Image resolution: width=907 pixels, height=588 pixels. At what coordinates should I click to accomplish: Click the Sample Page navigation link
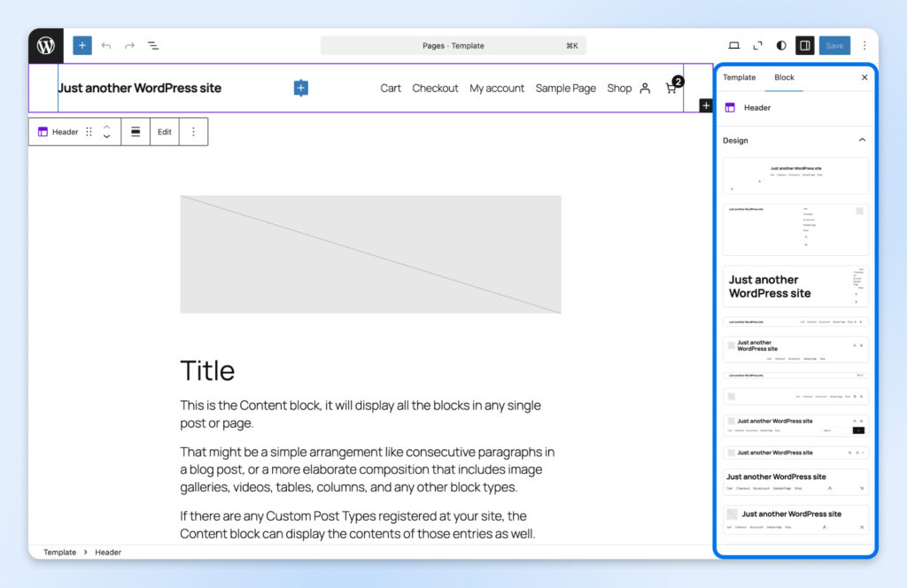tap(565, 88)
